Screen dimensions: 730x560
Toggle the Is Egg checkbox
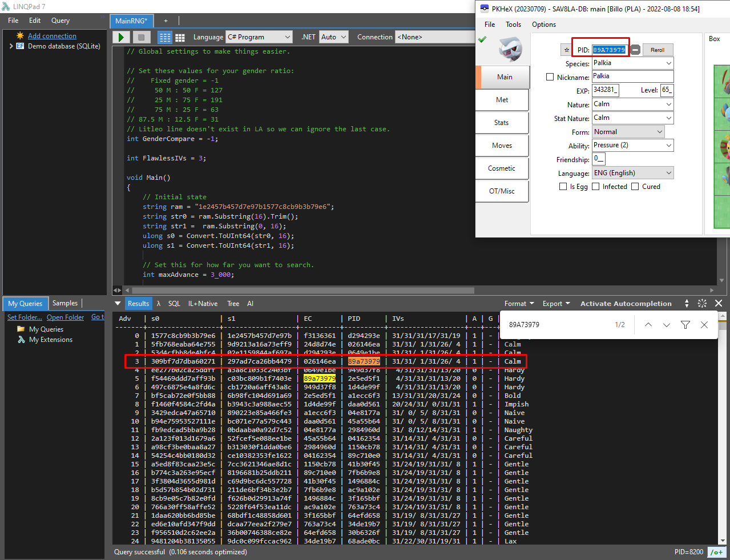[x=563, y=187]
